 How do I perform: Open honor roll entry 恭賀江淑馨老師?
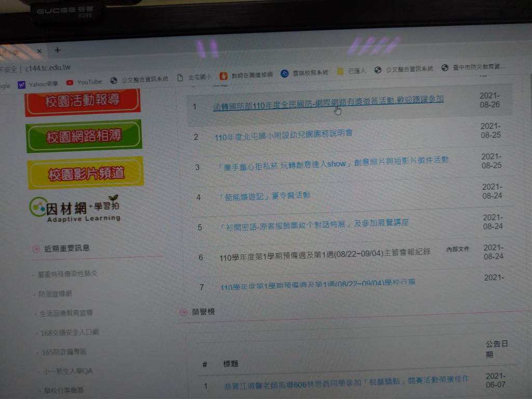coord(347,382)
